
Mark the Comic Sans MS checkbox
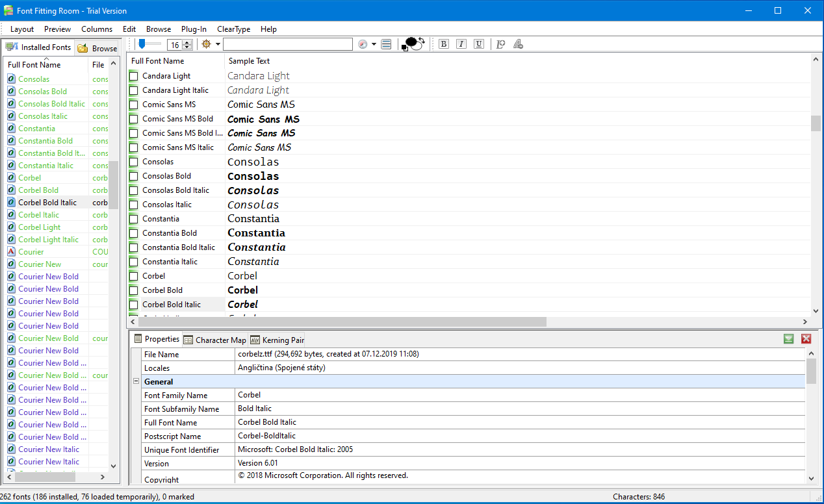134,105
